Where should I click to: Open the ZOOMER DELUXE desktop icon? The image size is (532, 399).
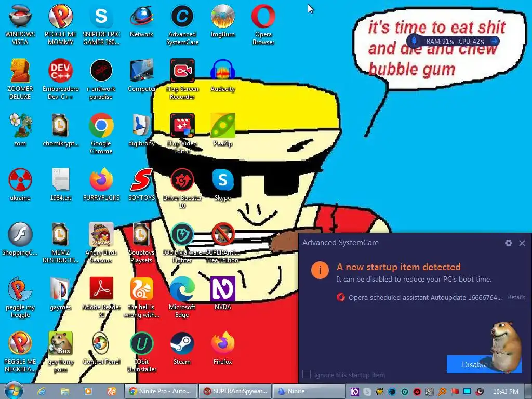(20, 79)
